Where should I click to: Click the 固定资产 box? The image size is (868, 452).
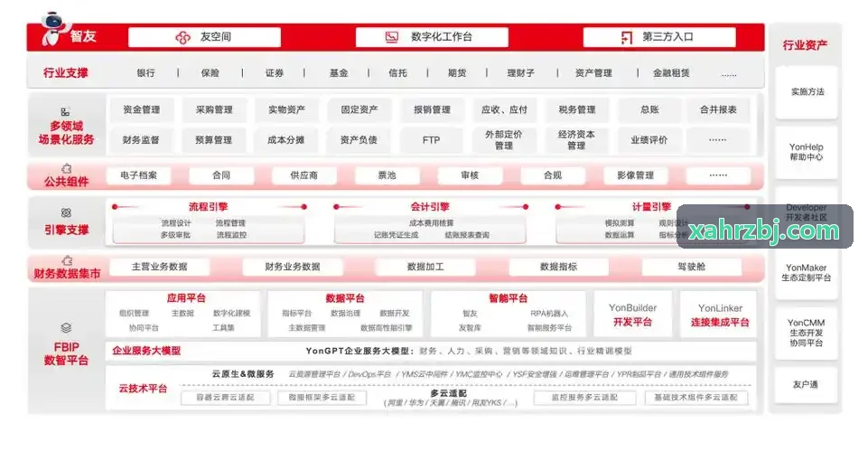359,109
